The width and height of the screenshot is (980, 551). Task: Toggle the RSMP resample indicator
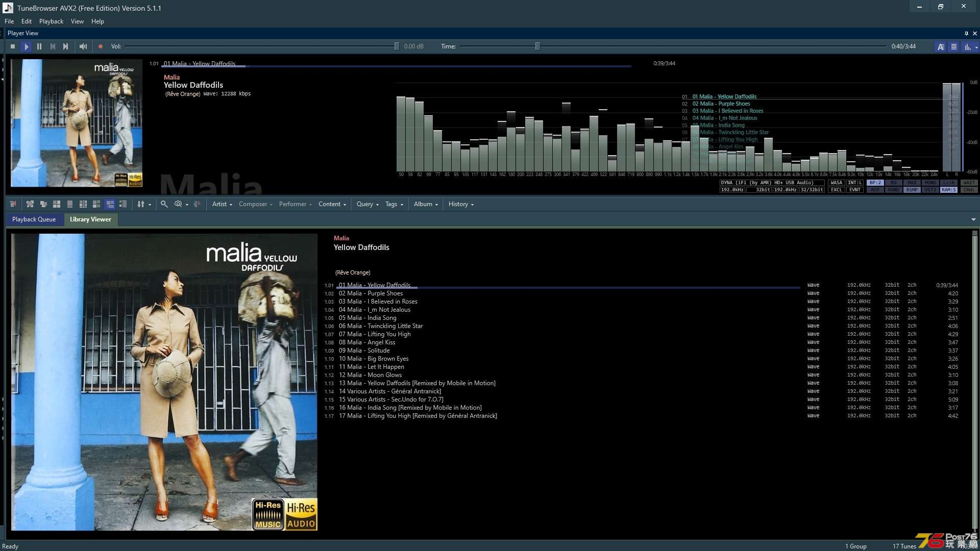click(912, 190)
